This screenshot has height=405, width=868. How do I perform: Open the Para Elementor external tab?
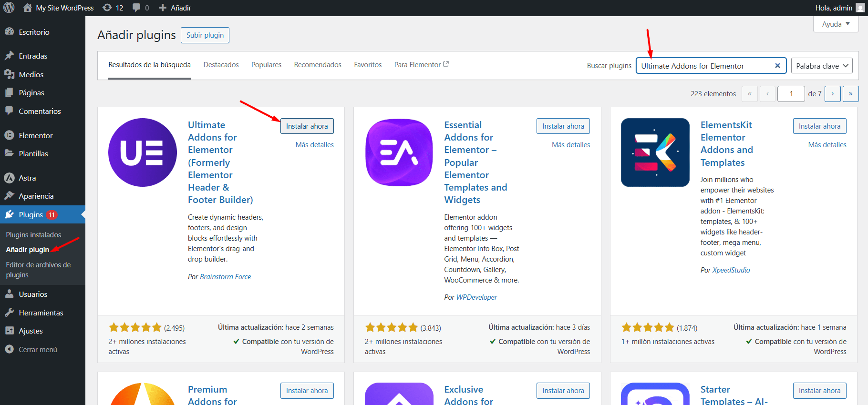(x=422, y=65)
